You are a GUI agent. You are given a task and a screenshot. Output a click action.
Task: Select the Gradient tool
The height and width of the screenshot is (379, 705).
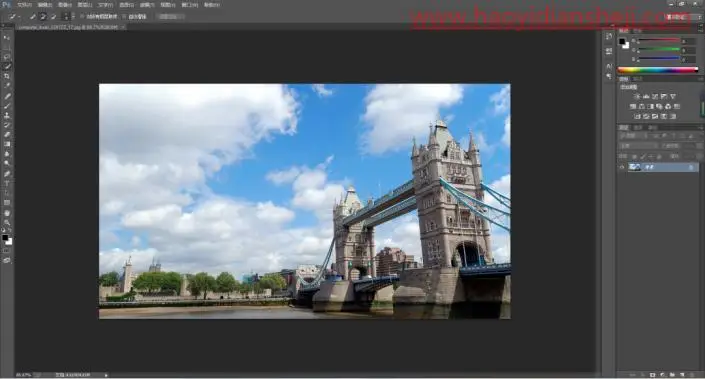point(7,144)
